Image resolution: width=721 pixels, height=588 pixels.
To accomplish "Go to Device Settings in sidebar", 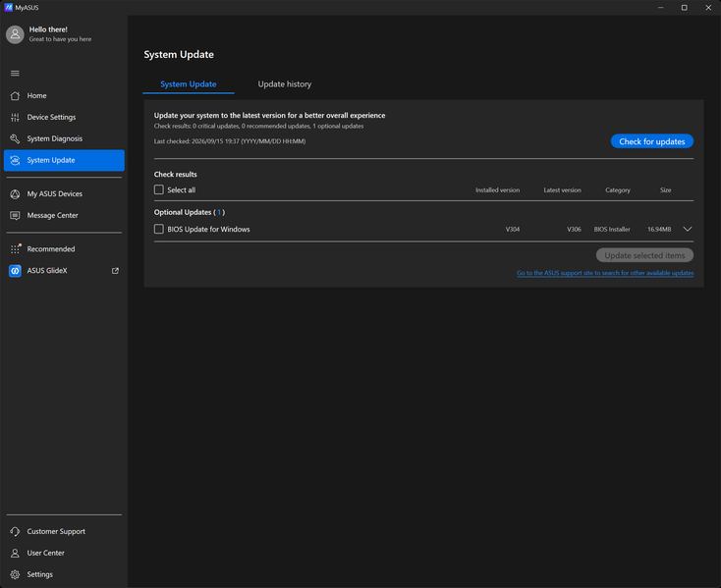I will coord(64,117).
